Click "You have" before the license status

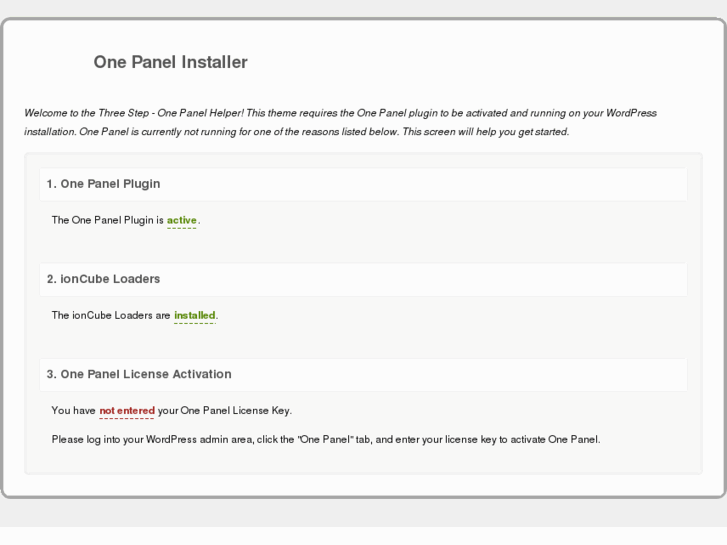click(x=73, y=411)
